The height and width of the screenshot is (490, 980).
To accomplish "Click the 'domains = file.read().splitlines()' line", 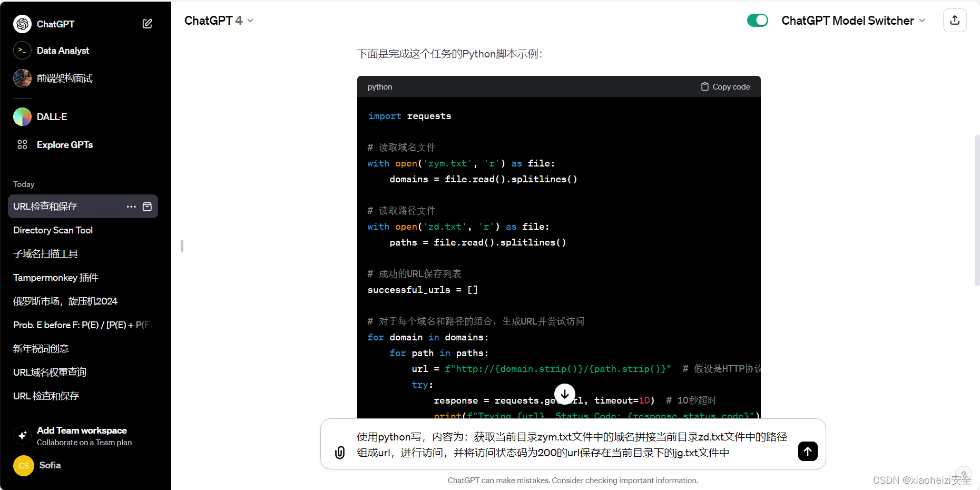I will click(x=483, y=179).
